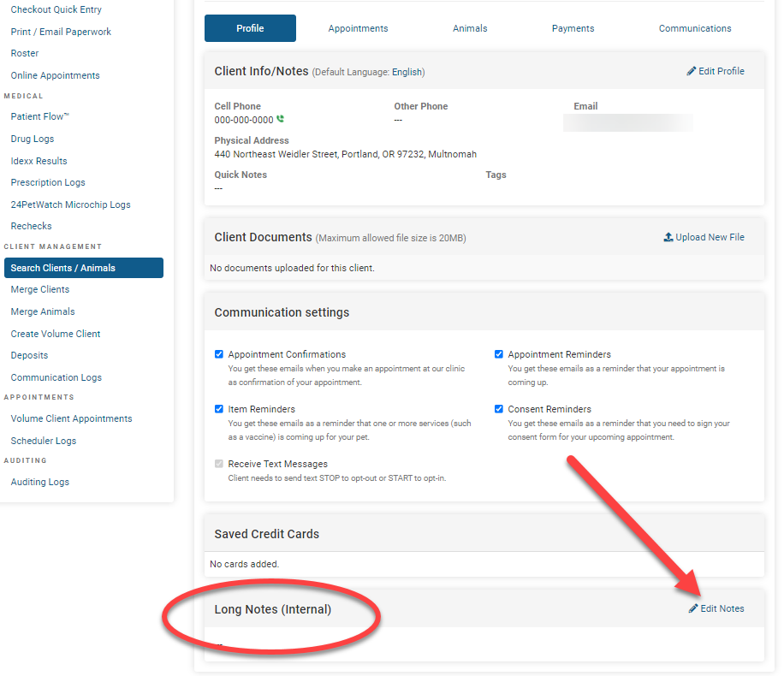Click the pencil icon beside Edit Profile
Screen dimensions: 784x676
pos(692,71)
